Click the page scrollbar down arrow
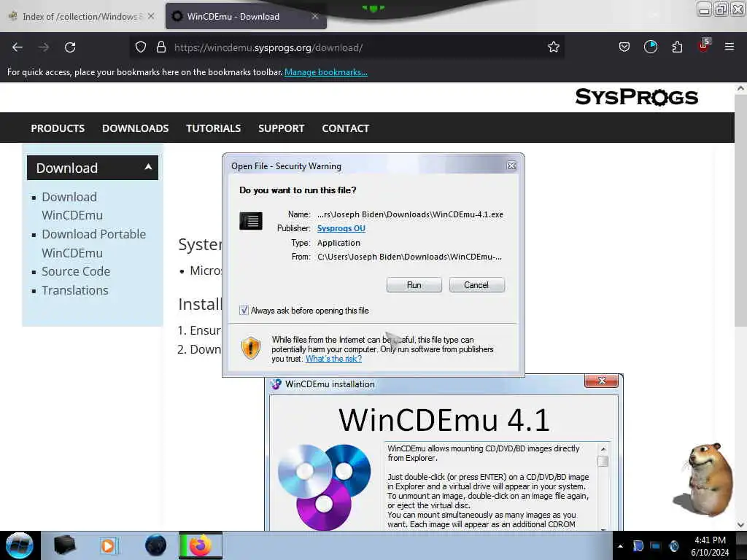747x560 pixels. tap(740, 525)
